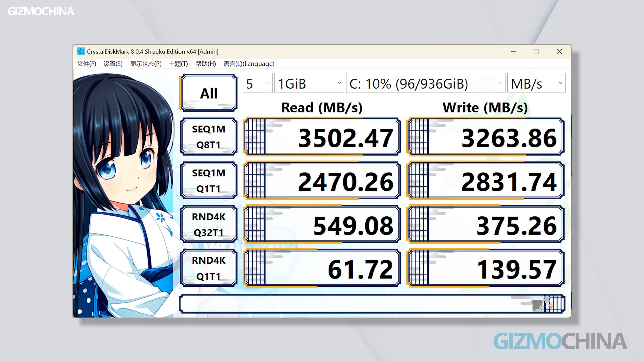
Task: Start the RND4K Q32T1 test
Action: 209,224
